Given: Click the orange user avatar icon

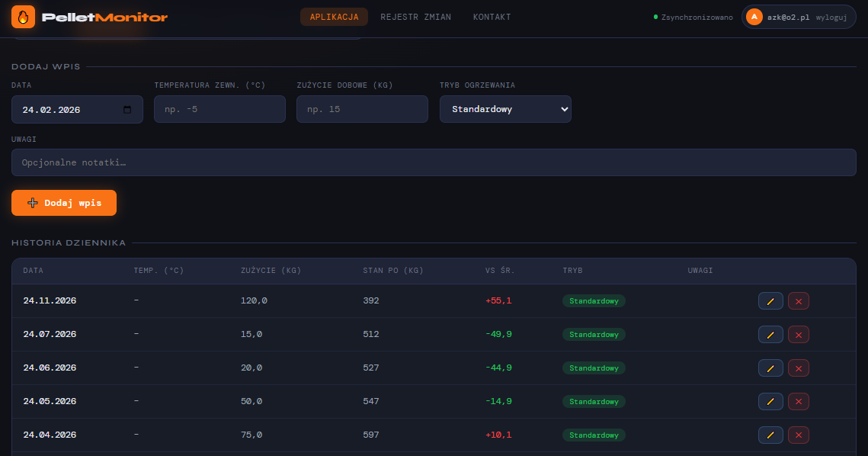Looking at the screenshot, I should (754, 17).
